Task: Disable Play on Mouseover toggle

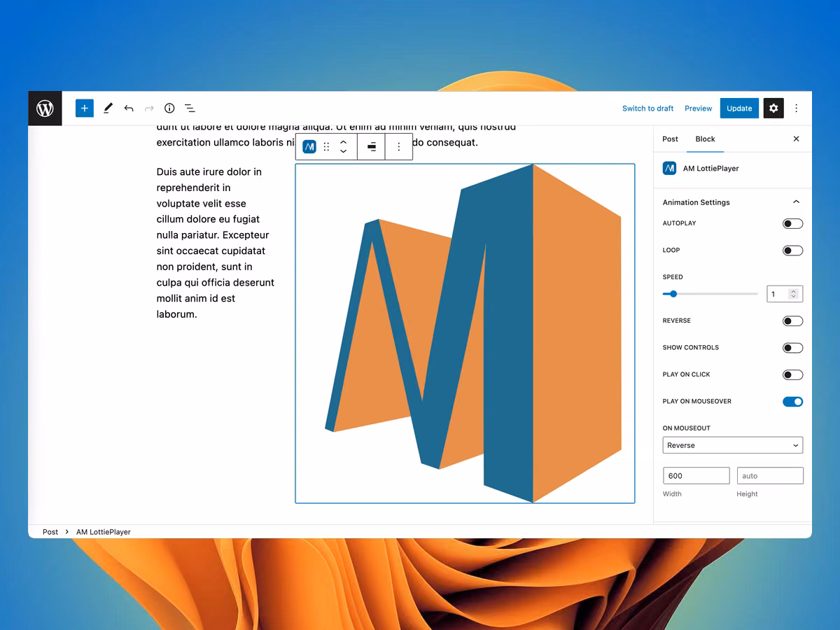Action: tap(792, 402)
